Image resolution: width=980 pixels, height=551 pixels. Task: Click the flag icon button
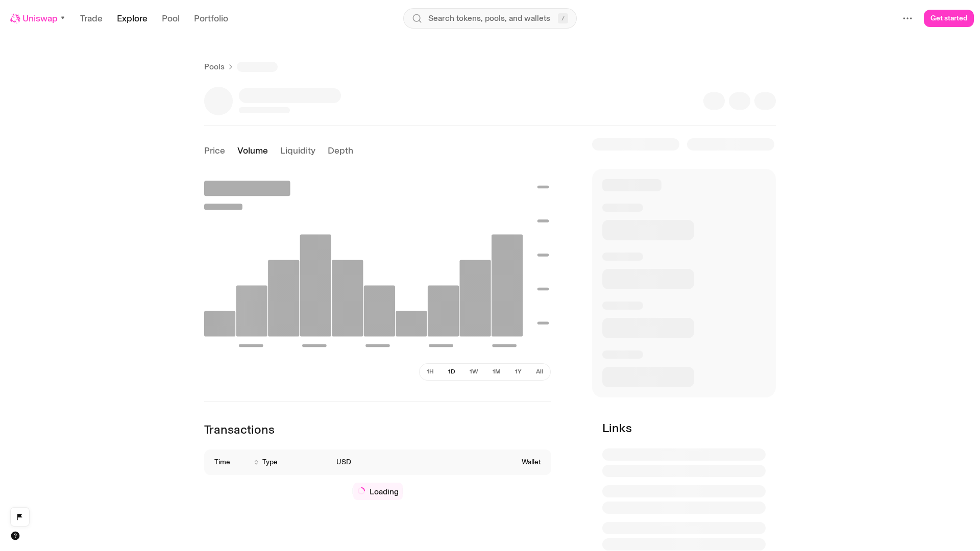pos(20,517)
